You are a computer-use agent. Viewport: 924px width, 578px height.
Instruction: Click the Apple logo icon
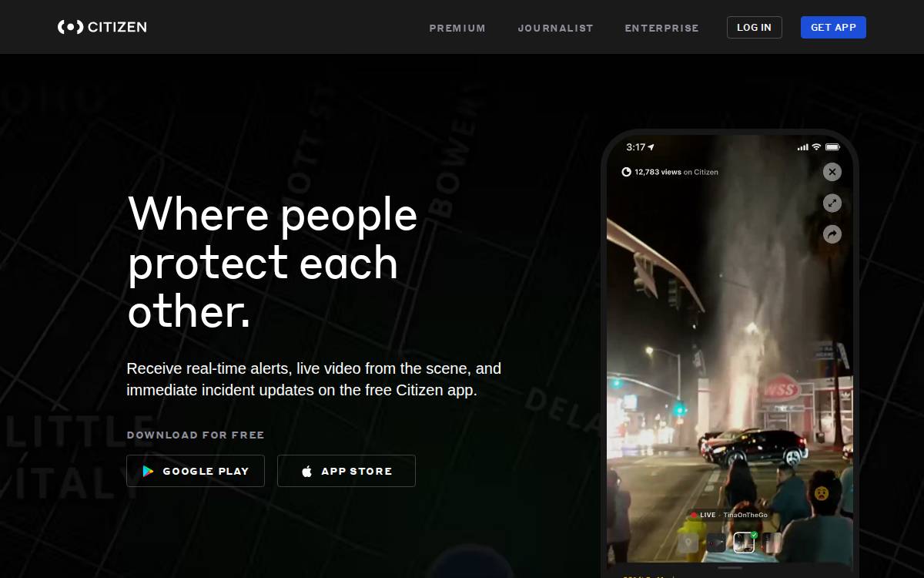click(306, 471)
